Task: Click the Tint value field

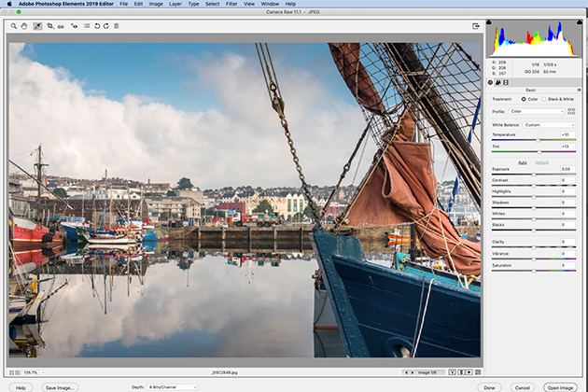Action: click(567, 147)
